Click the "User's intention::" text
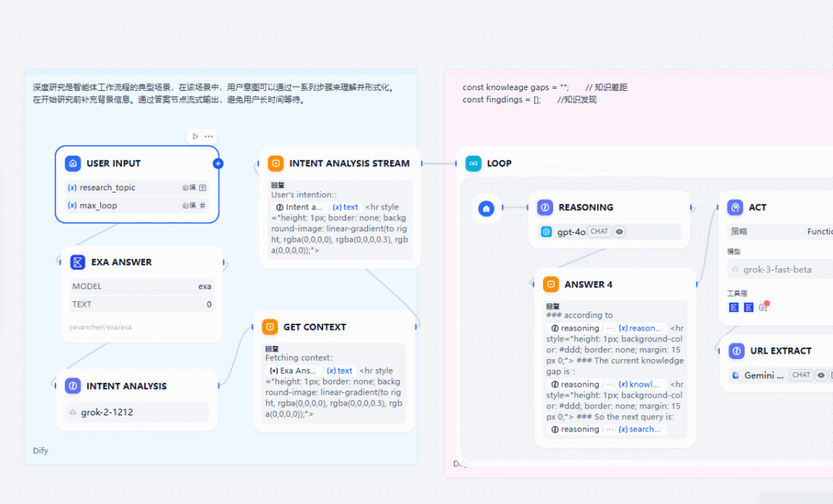Screen dimensions: 833x504 click(304, 195)
